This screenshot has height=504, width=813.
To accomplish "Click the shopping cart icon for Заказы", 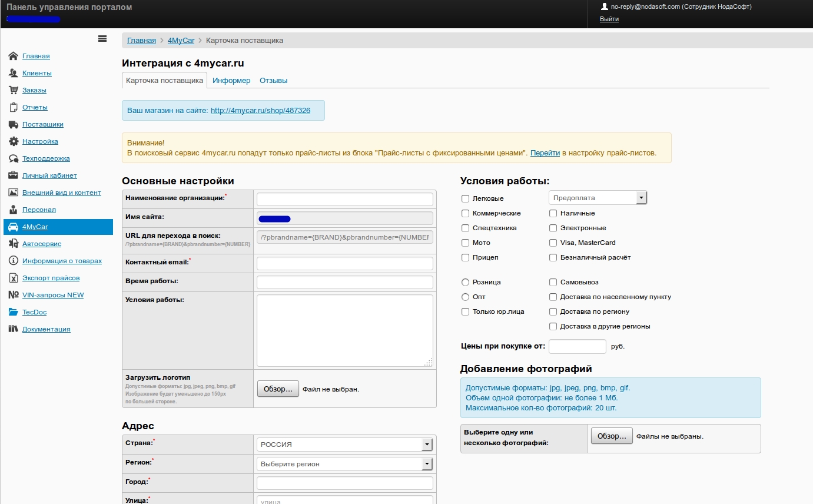I will (13, 90).
